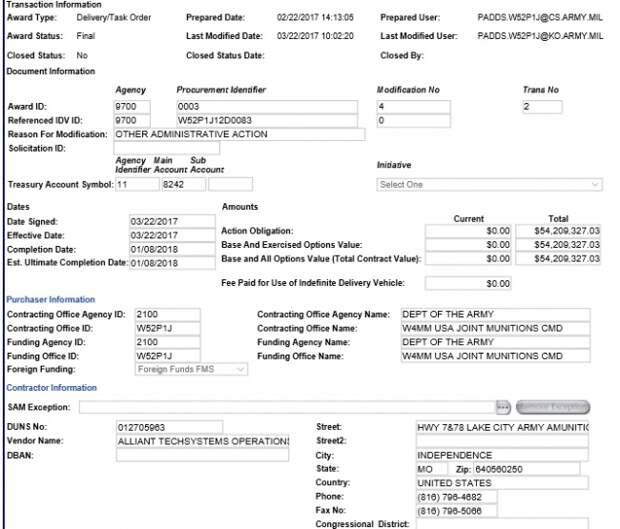Click the Contracting Office Agency ID field

pos(168,315)
